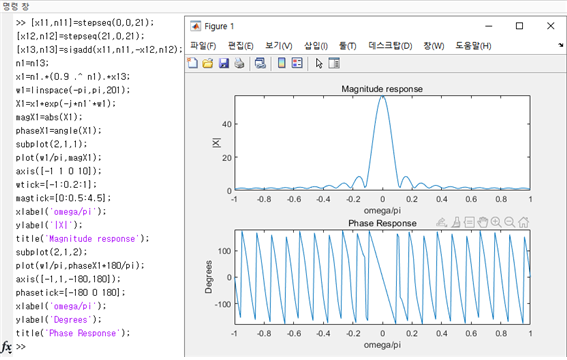Image resolution: width=567 pixels, height=360 pixels.
Task: Minimize the Figure 1 window
Action: coord(489,26)
